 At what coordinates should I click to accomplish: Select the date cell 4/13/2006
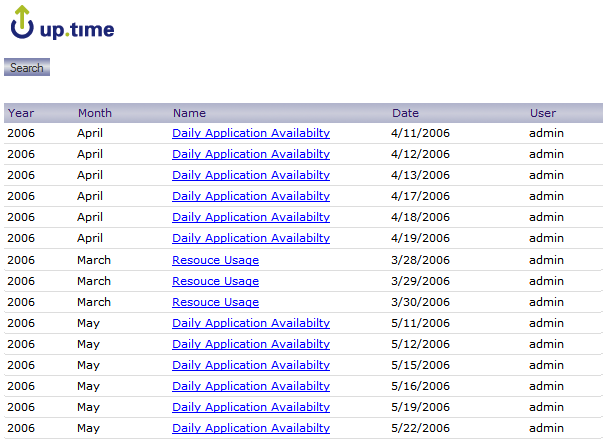420,175
